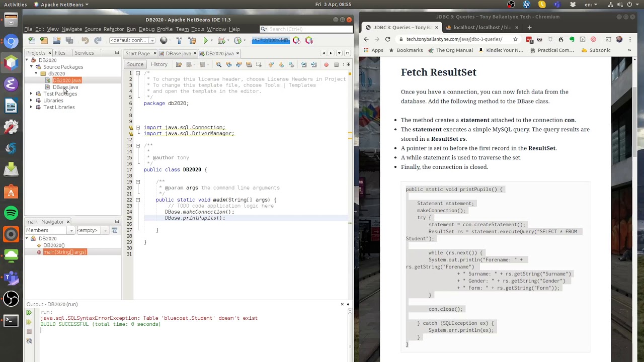Open the Navigate menu

tap(71, 29)
